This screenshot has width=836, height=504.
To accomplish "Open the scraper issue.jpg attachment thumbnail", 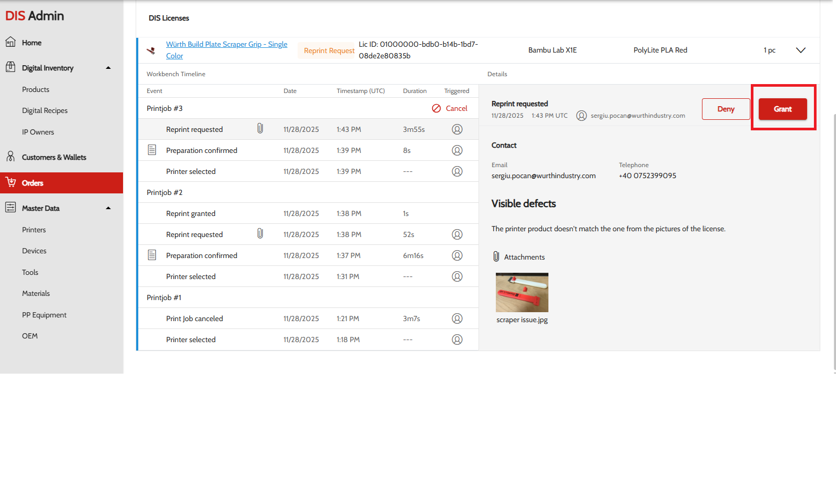I will click(522, 292).
